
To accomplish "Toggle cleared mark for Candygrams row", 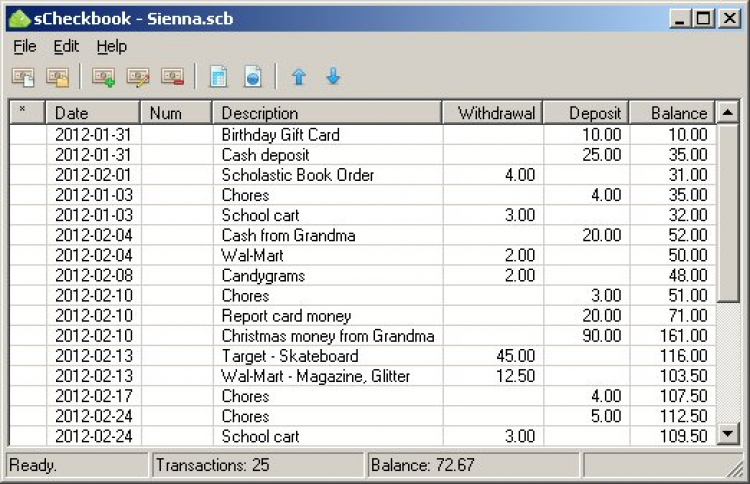I will [28, 275].
